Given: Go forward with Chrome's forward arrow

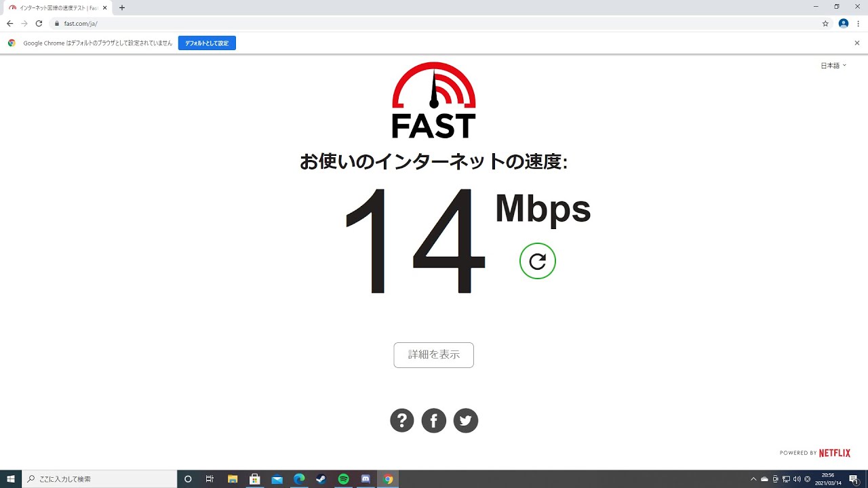Looking at the screenshot, I should 24,23.
